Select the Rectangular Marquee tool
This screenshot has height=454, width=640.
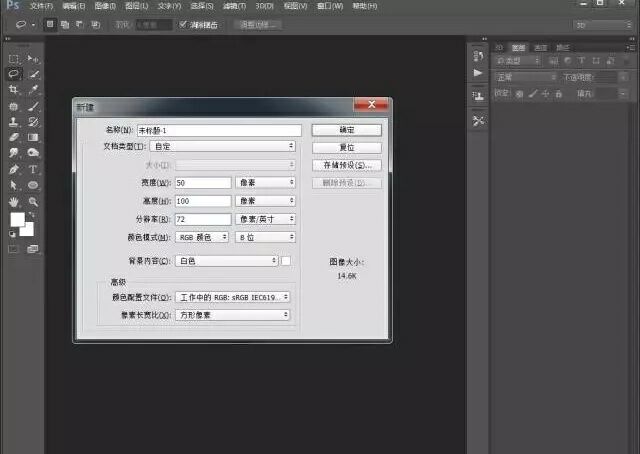(14, 59)
